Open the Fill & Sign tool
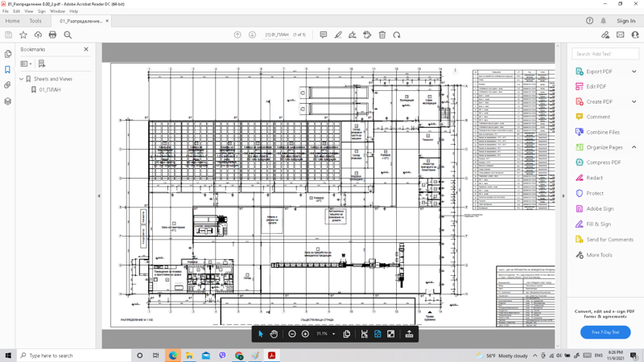The image size is (644, 362). (598, 224)
